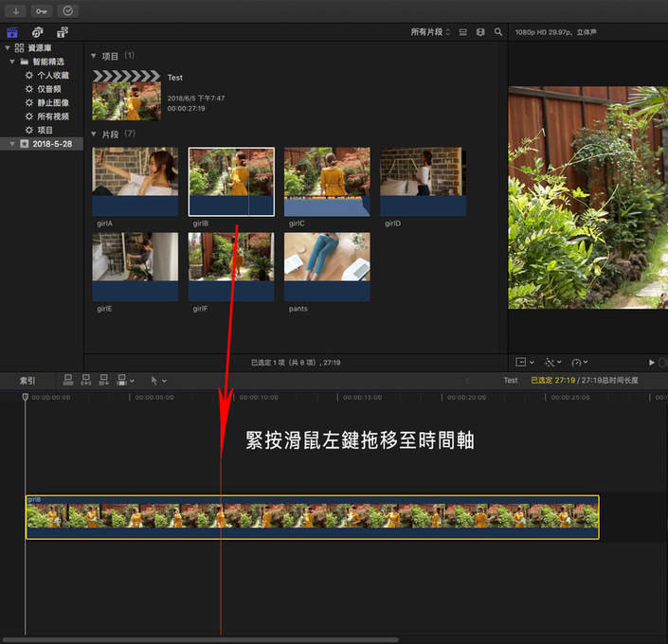Screen dimensions: 668x644
Task: Click the 索引 timeline index button
Action: click(27, 380)
